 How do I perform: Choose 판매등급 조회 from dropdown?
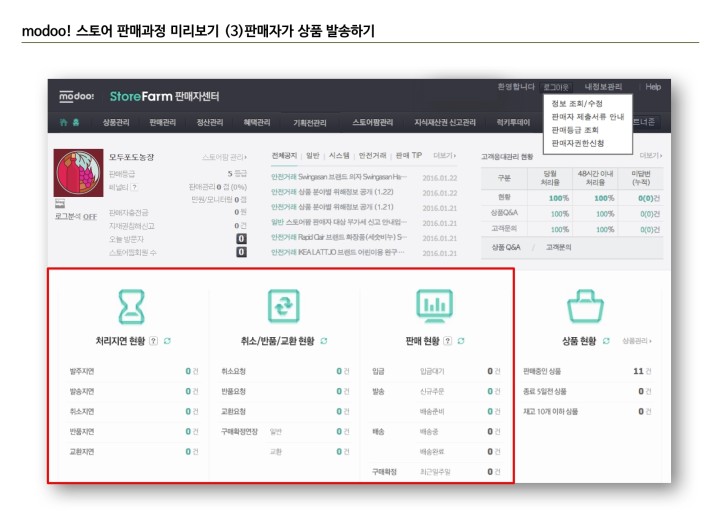tap(575, 130)
